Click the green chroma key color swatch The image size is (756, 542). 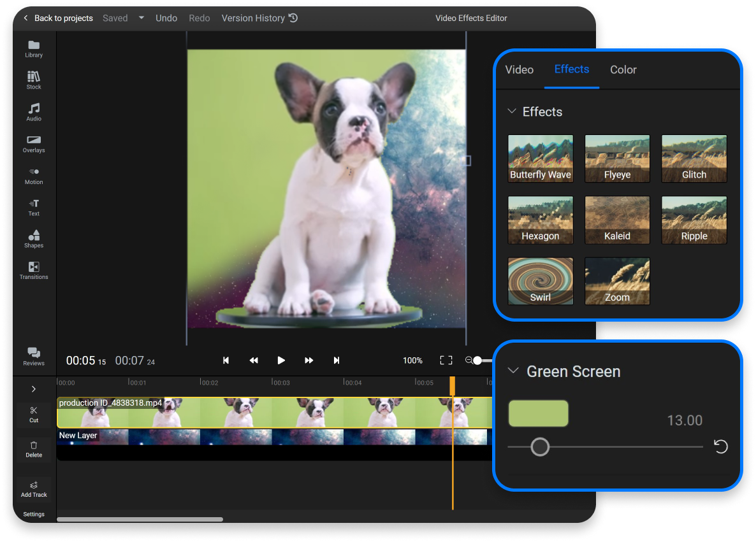click(538, 413)
